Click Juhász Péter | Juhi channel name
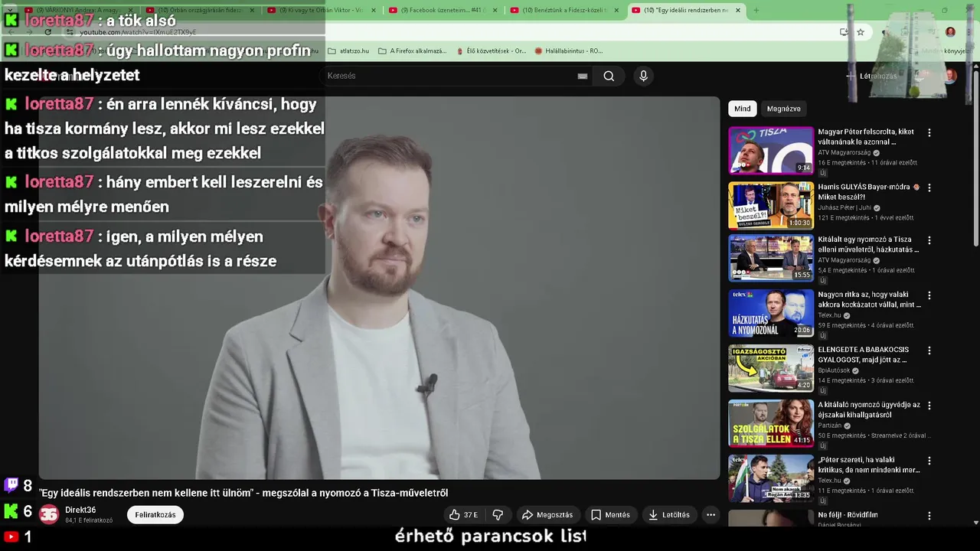980x551 pixels. (x=844, y=208)
